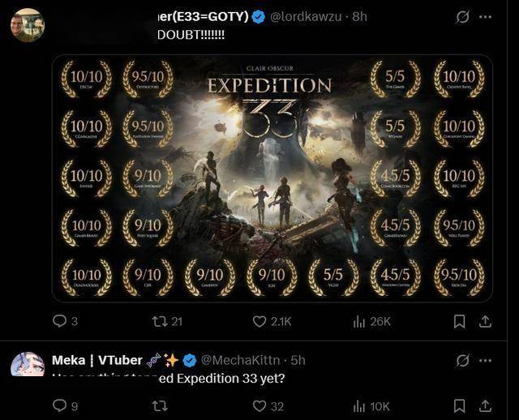Share the Meka VTuber tweet
Image resolution: width=519 pixels, height=420 pixels.
tap(485, 405)
